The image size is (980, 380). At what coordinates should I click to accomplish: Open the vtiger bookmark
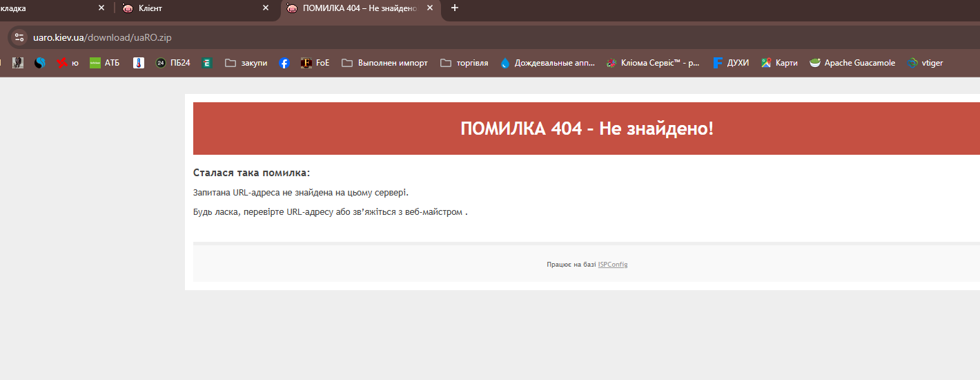coord(925,63)
